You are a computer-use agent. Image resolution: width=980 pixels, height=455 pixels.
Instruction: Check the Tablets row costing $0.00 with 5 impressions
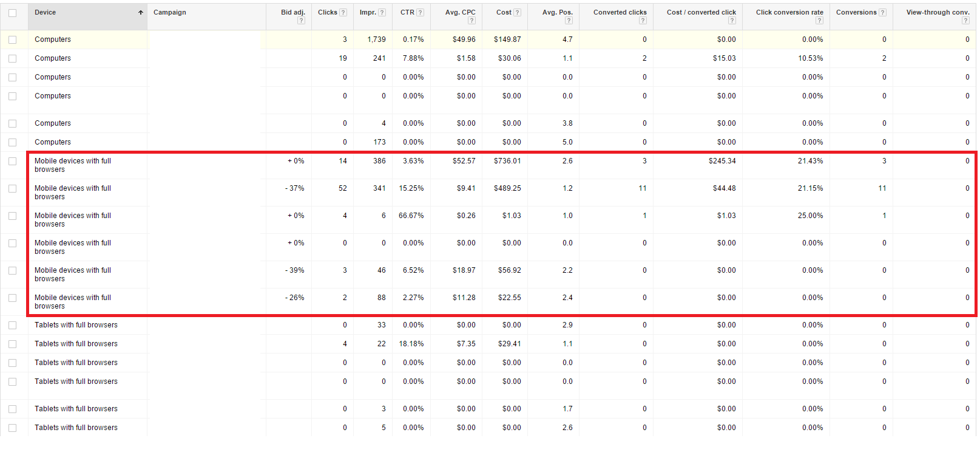[13, 428]
